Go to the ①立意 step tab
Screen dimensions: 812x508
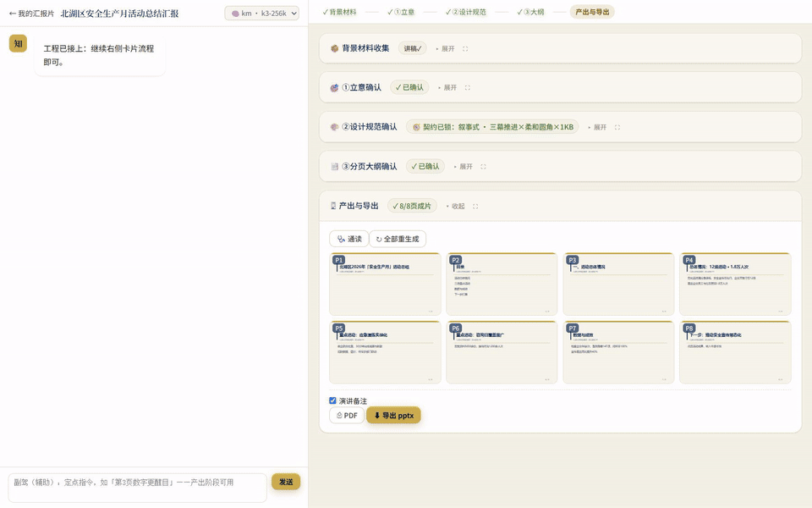click(x=401, y=12)
